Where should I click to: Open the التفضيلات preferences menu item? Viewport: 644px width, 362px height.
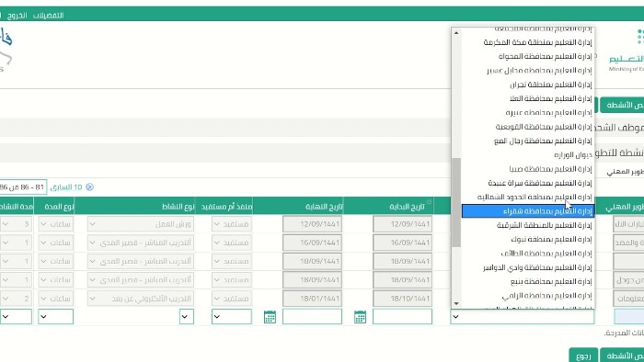pos(49,16)
